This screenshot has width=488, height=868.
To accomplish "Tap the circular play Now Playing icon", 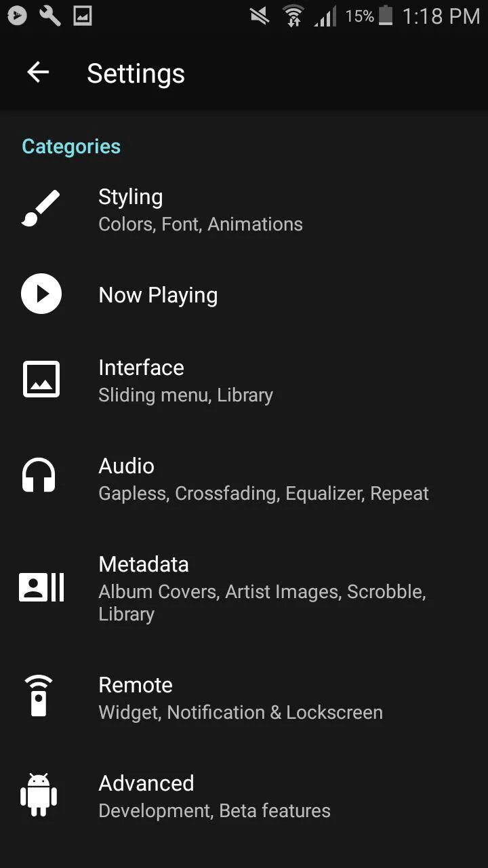I will [41, 294].
